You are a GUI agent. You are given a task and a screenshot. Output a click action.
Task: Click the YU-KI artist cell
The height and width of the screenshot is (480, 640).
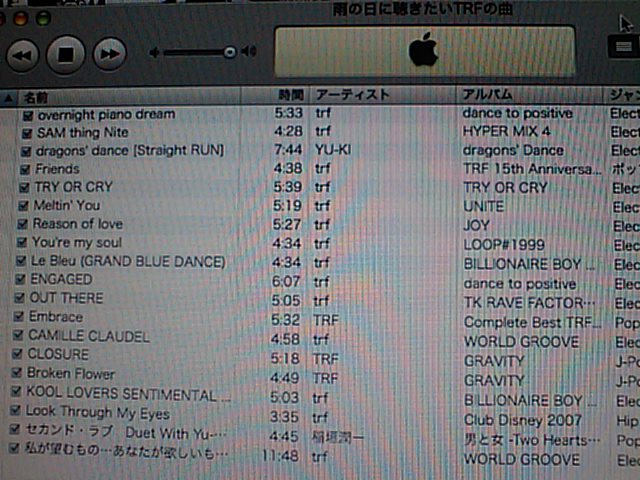[x=333, y=150]
